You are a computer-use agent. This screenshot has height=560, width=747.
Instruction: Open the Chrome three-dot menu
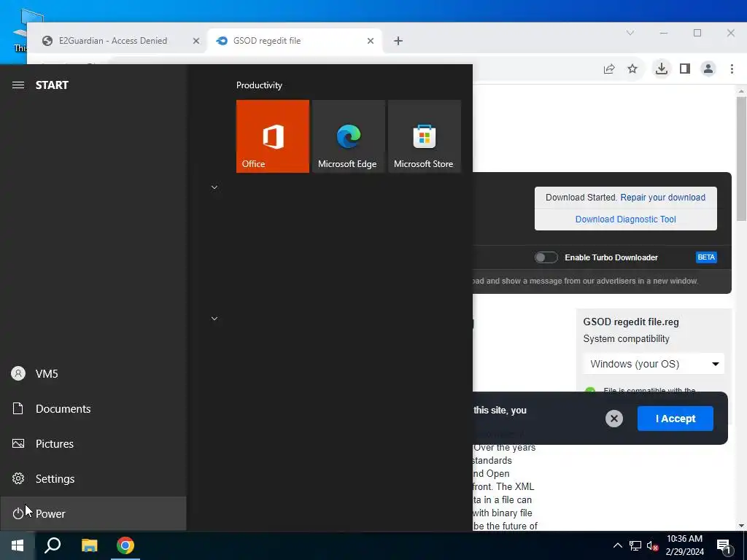tap(732, 69)
